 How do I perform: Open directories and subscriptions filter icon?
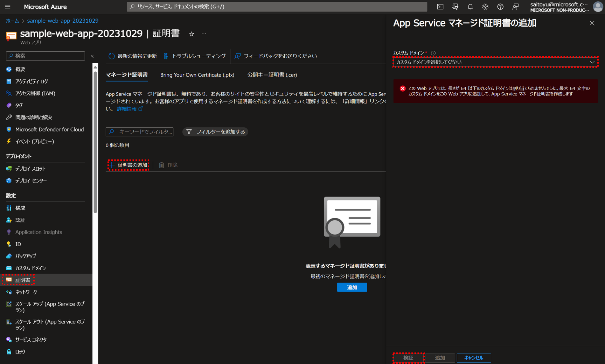(x=455, y=7)
